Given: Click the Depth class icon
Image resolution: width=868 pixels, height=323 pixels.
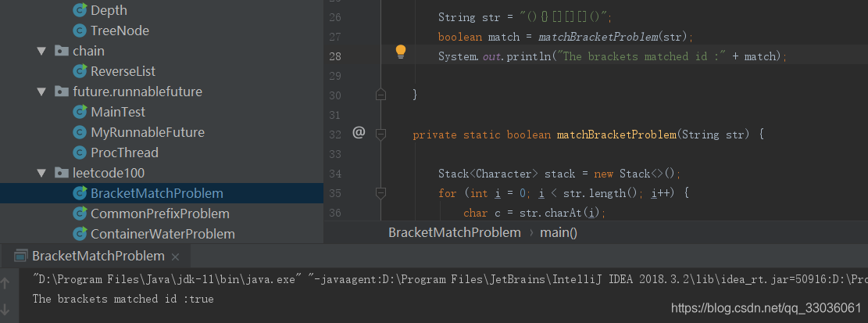Looking at the screenshot, I should [x=80, y=10].
